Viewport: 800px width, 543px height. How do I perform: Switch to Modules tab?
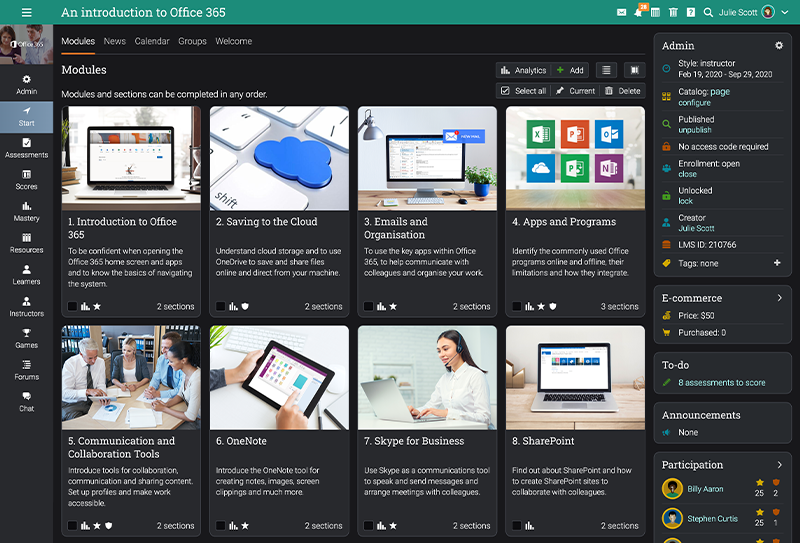(78, 41)
